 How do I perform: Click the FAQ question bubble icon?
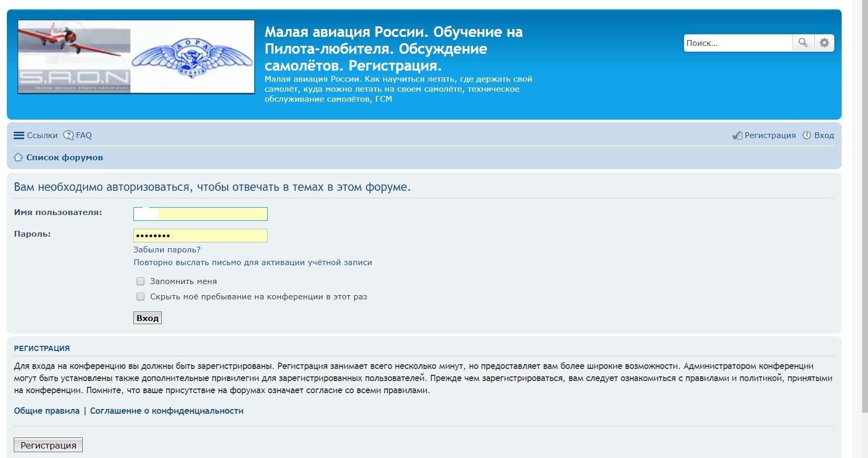point(69,135)
